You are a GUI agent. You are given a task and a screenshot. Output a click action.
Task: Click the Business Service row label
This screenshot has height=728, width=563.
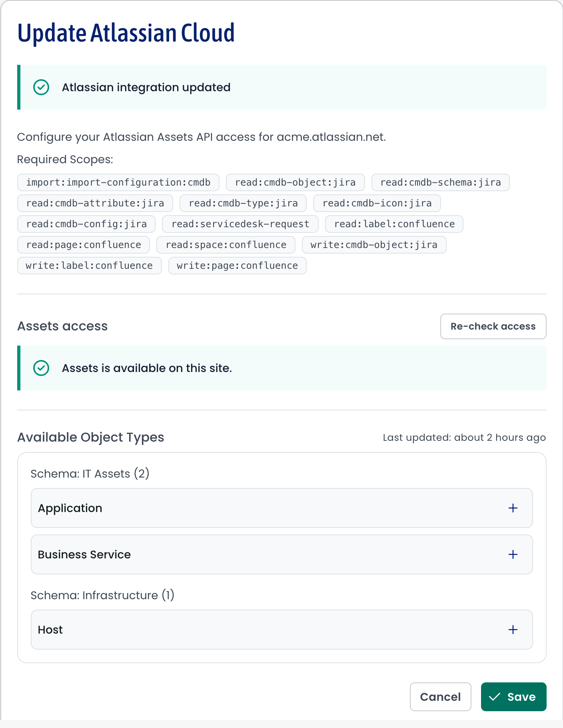point(84,554)
